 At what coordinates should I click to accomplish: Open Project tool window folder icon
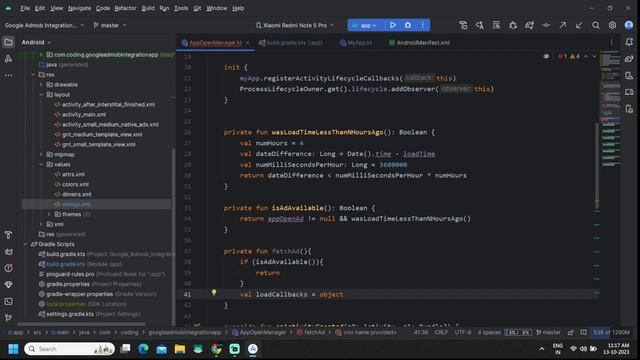8,42
